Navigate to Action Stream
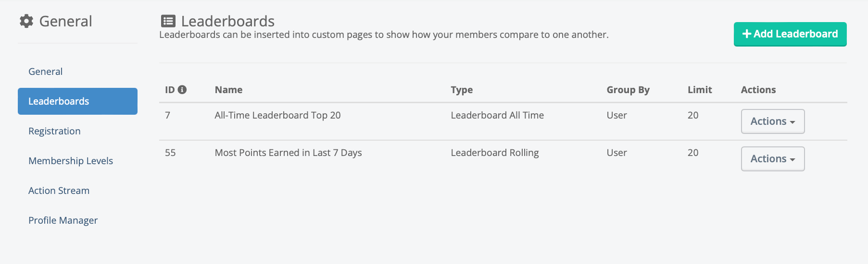Image resolution: width=868 pixels, height=264 pixels. click(x=59, y=191)
